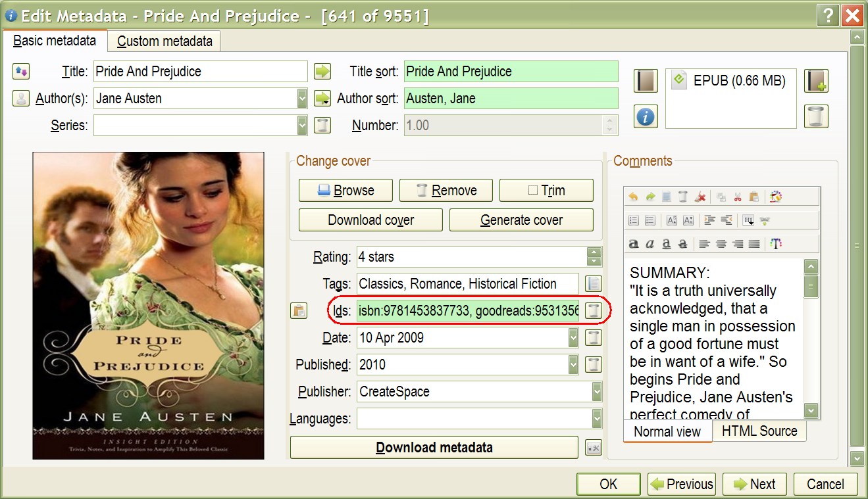Image resolution: width=868 pixels, height=499 pixels.
Task: Undo in the Comments editor
Action: pos(633,197)
